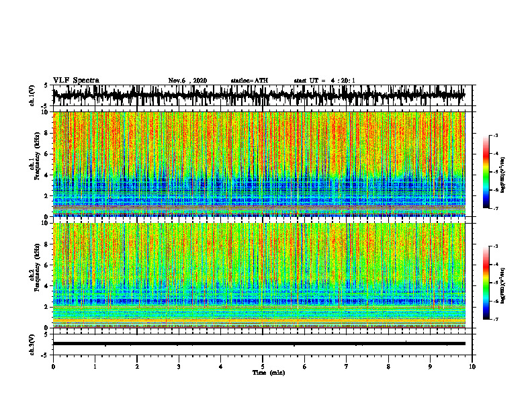Click the 'start UT = 4:20:1' text
532x411 pixels.
324,81
